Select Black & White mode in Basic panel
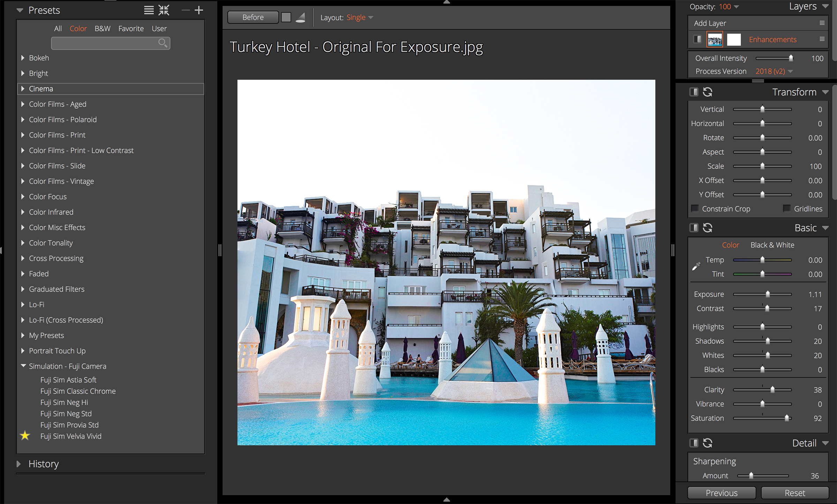 (772, 245)
